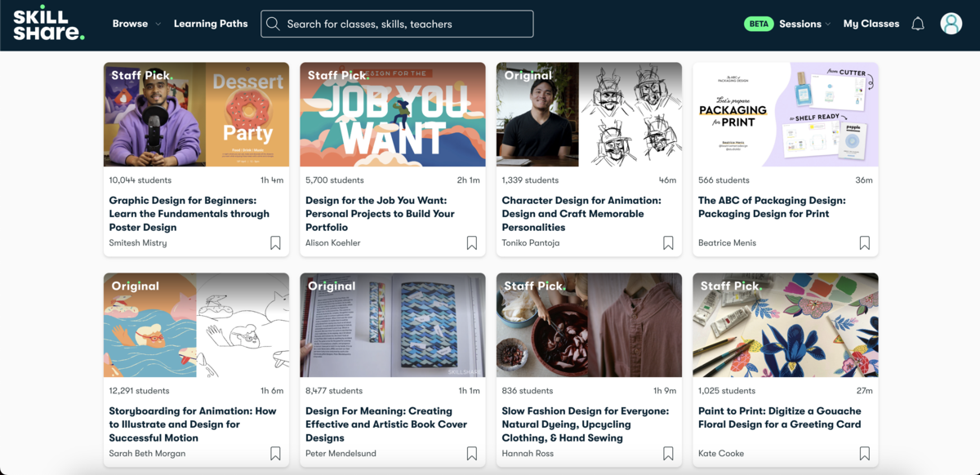Save the Paint to Print class
The width and height of the screenshot is (980, 475).
click(x=864, y=452)
